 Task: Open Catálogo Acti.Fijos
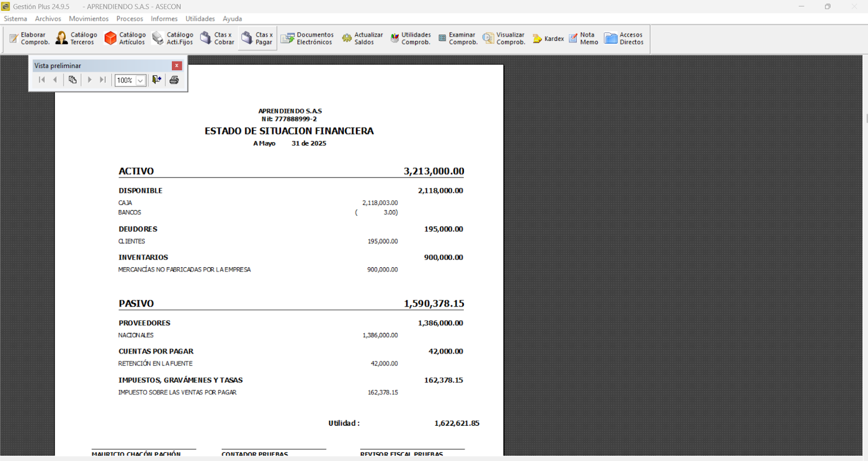click(173, 39)
